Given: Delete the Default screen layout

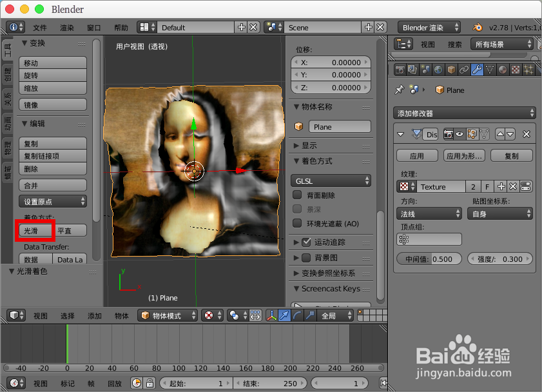Looking at the screenshot, I should (x=253, y=27).
